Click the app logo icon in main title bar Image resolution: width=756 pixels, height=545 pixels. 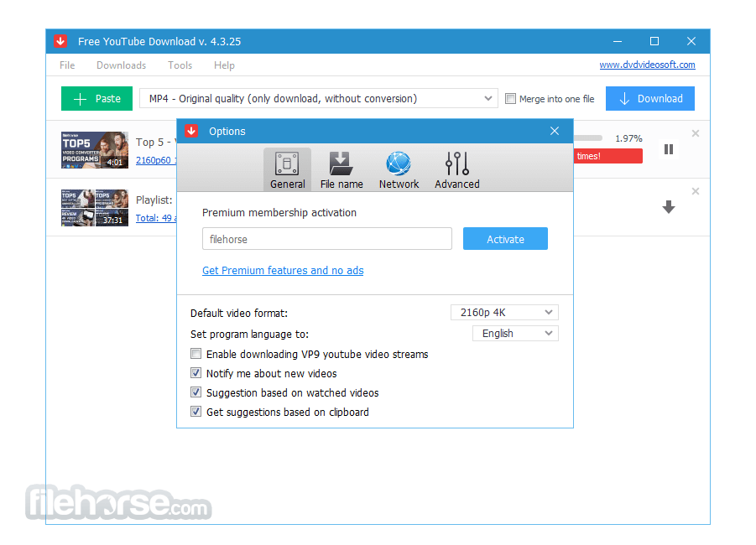pos(60,41)
